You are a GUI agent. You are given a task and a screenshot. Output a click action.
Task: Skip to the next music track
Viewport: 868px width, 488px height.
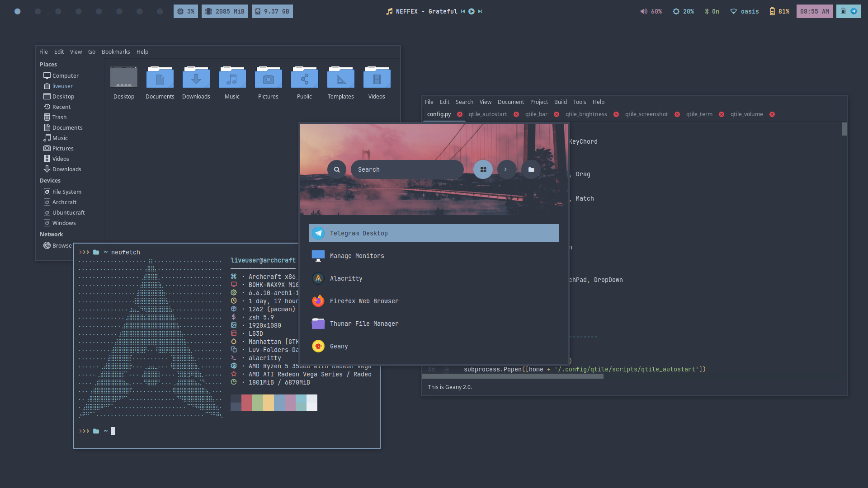(480, 11)
